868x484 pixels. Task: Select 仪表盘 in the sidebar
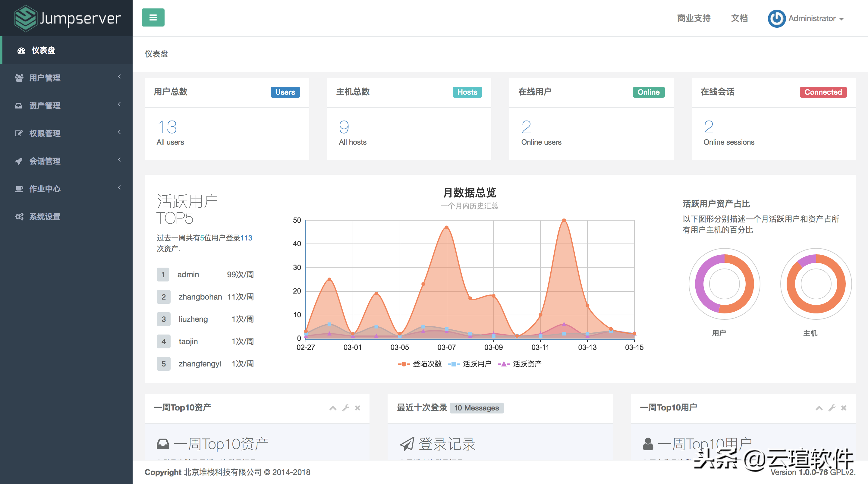(43, 50)
